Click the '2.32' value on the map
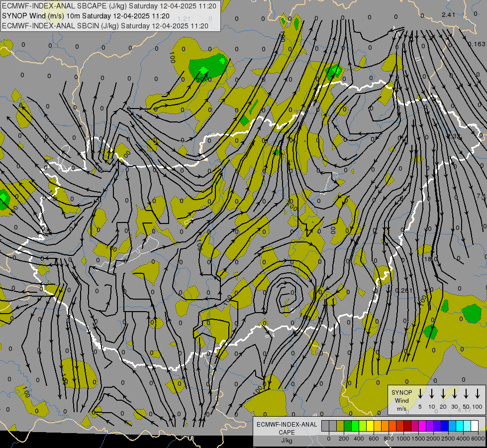The image size is (487, 448). 454,136
